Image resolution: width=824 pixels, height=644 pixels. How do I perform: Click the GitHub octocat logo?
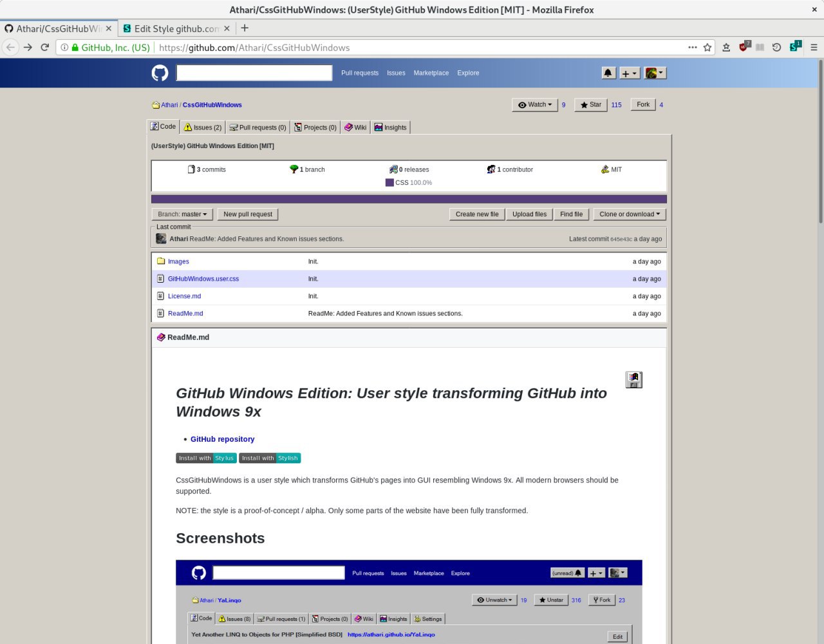pyautogui.click(x=160, y=73)
